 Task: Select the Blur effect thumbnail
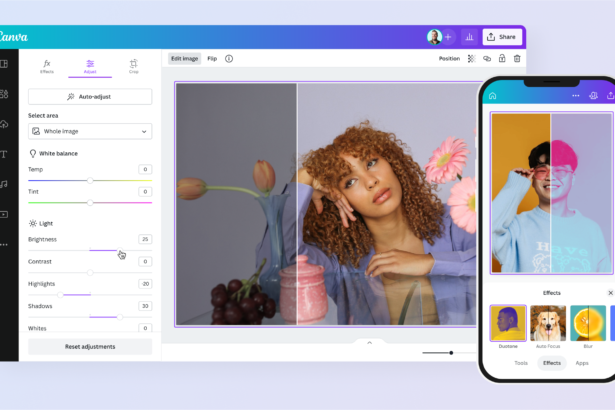point(588,323)
